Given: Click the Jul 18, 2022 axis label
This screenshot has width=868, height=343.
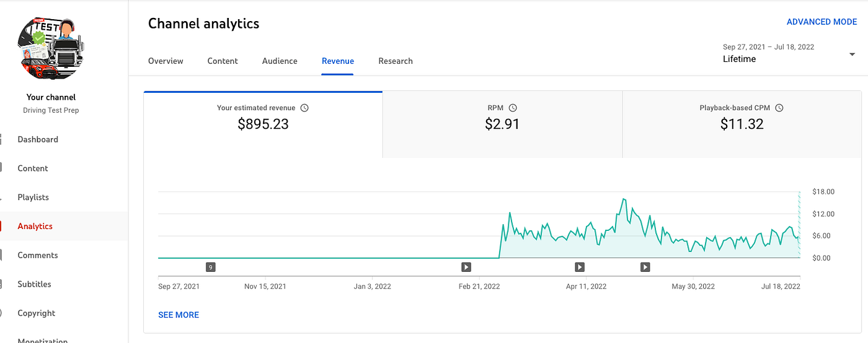Looking at the screenshot, I should coord(781,287).
